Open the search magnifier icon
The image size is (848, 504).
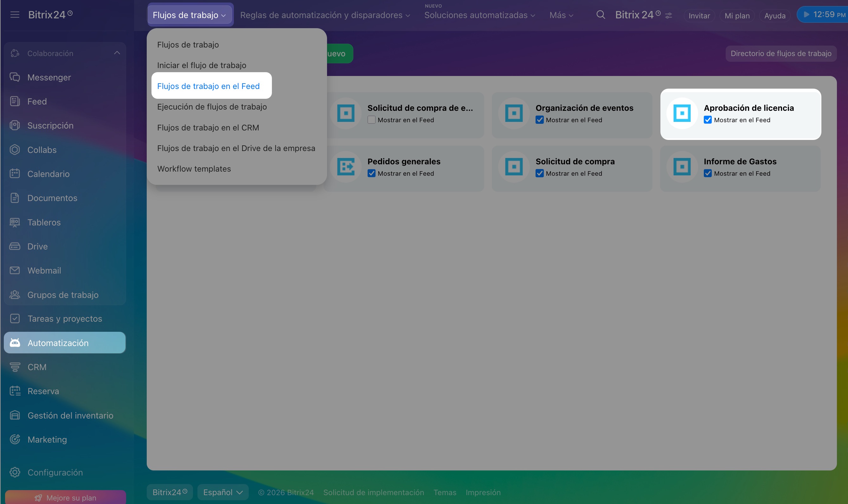pos(601,15)
